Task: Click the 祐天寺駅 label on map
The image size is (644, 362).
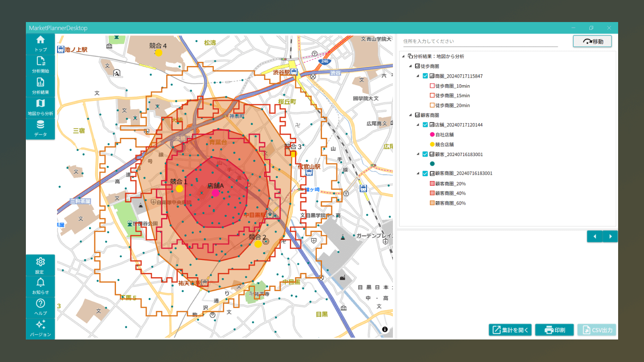Action: [189, 283]
